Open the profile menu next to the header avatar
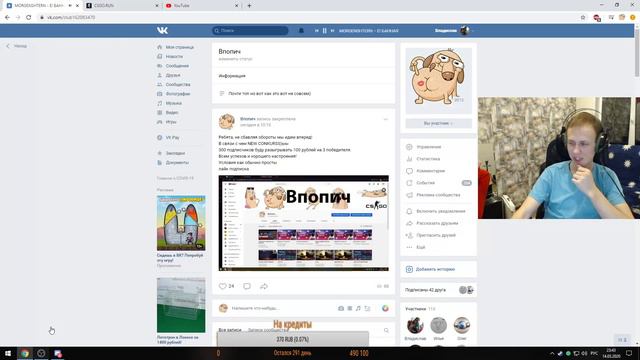This screenshot has height=360, width=640. (x=473, y=31)
